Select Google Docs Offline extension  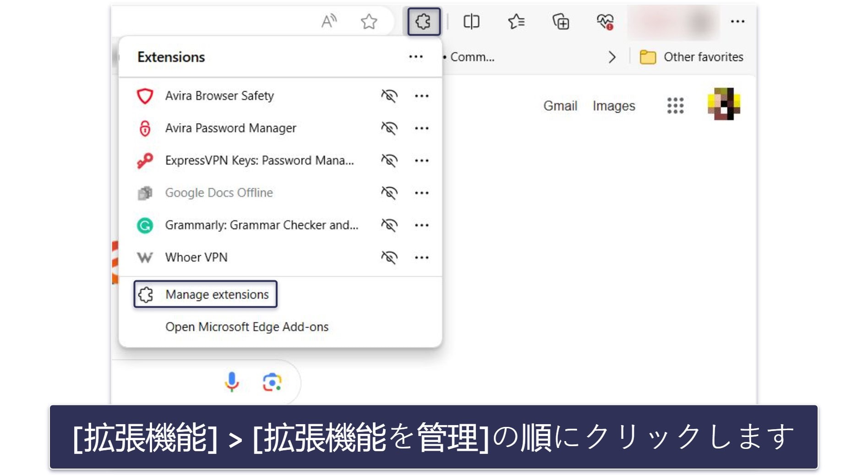(x=218, y=193)
